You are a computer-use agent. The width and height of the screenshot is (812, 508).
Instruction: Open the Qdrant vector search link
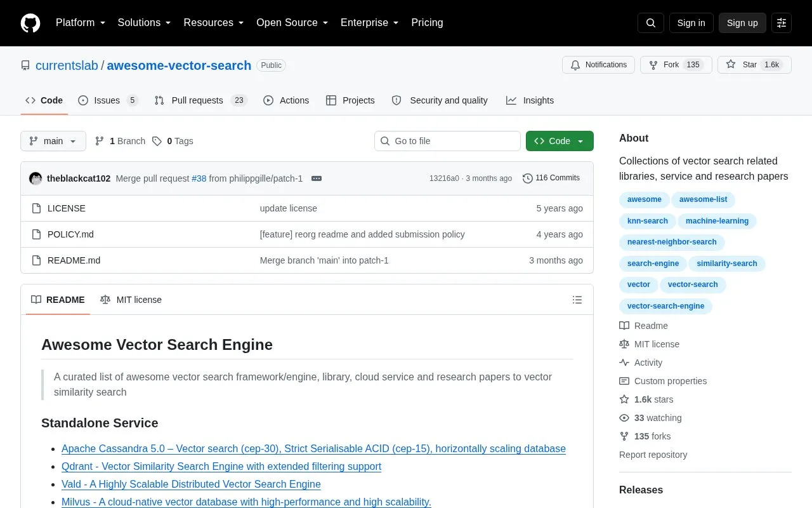(x=221, y=466)
